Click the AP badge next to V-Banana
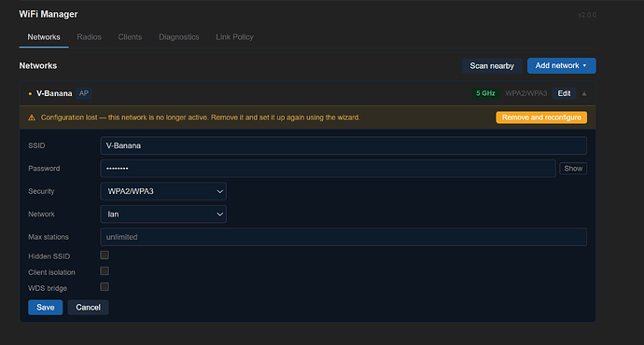Viewport: 644px width, 345px height. [x=84, y=93]
